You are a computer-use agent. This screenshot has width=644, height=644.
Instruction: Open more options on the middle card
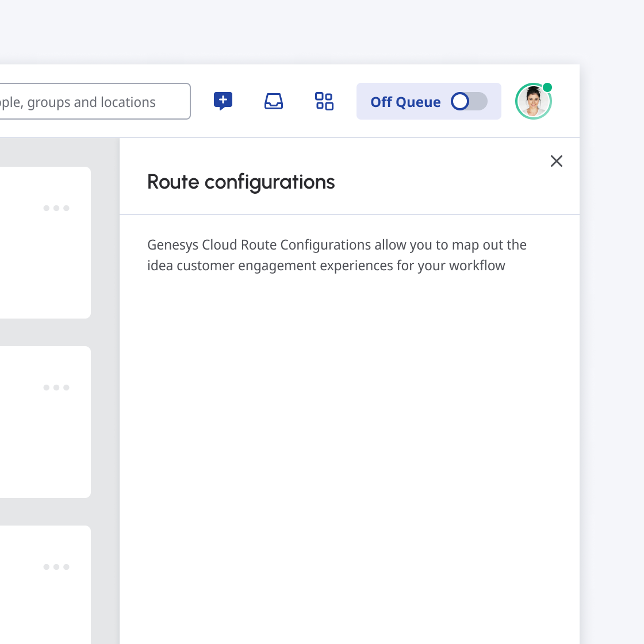tap(56, 388)
